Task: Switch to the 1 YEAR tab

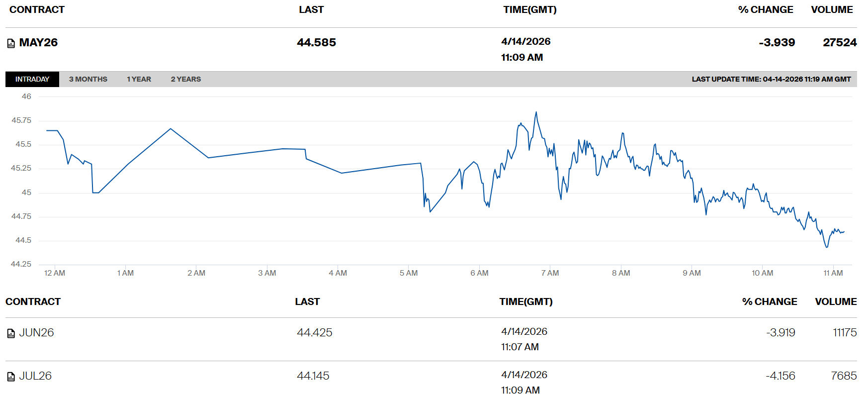Action: (139, 79)
